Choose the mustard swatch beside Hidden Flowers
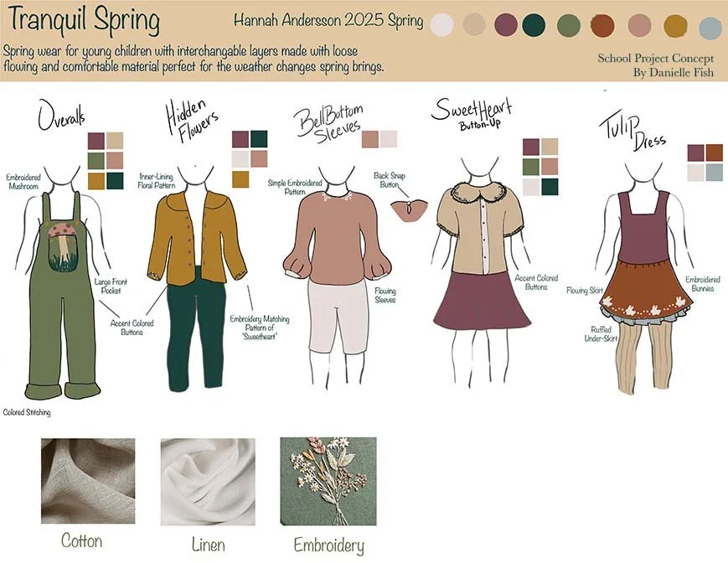Screen dimensions: 728x563 tap(240, 179)
